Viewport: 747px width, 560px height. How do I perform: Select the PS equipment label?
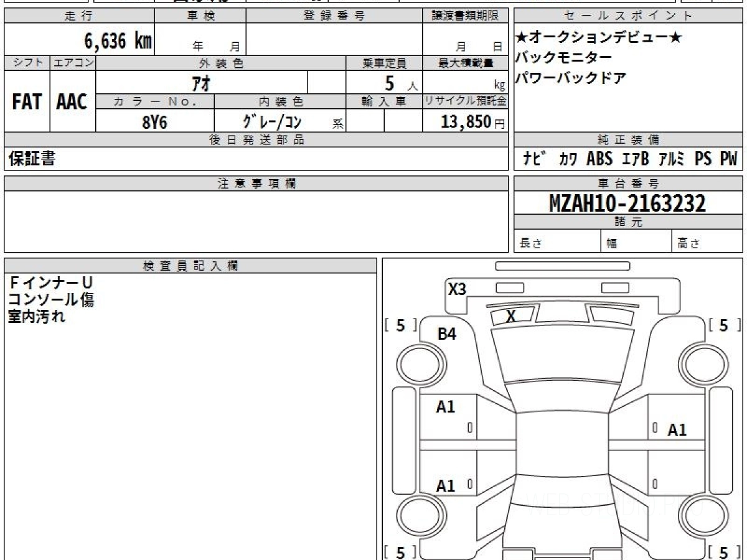(x=703, y=159)
